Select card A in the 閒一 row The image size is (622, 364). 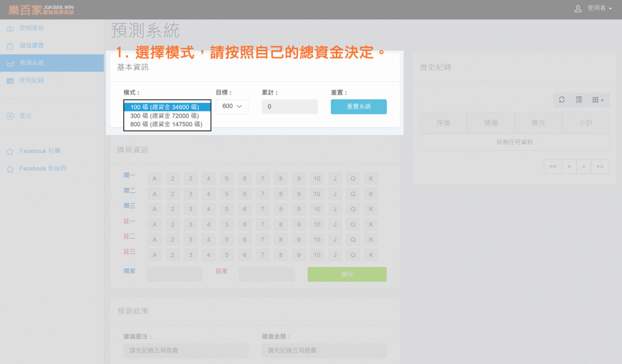click(154, 179)
